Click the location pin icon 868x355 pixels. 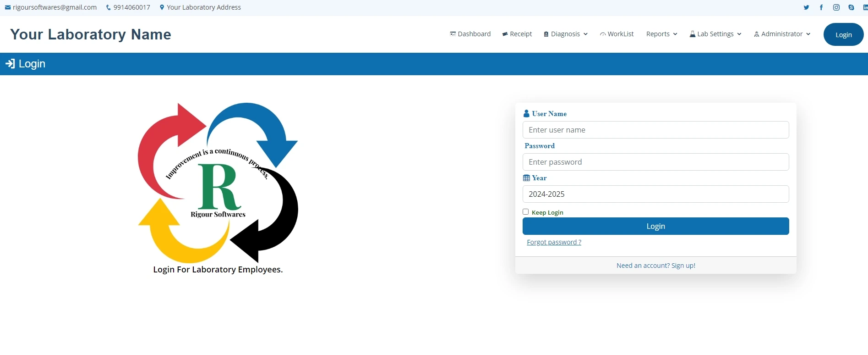point(162,7)
